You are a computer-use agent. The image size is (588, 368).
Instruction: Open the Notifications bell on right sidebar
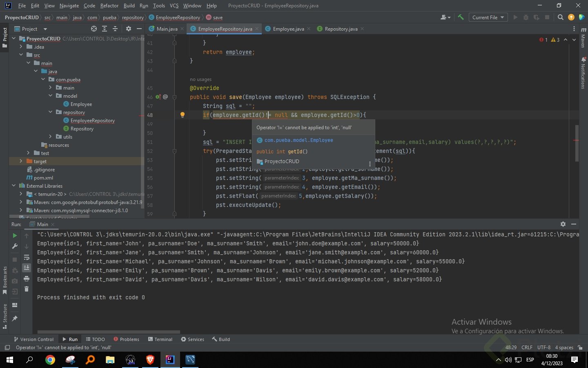click(584, 60)
